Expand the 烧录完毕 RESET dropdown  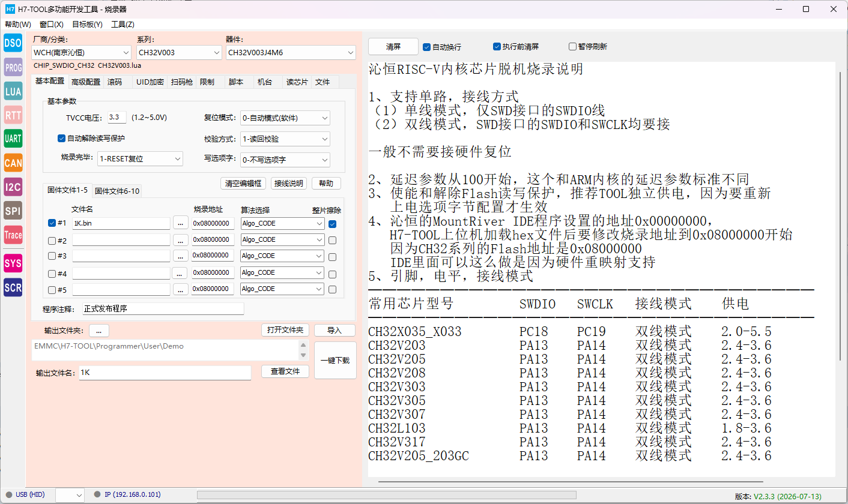[x=140, y=160]
